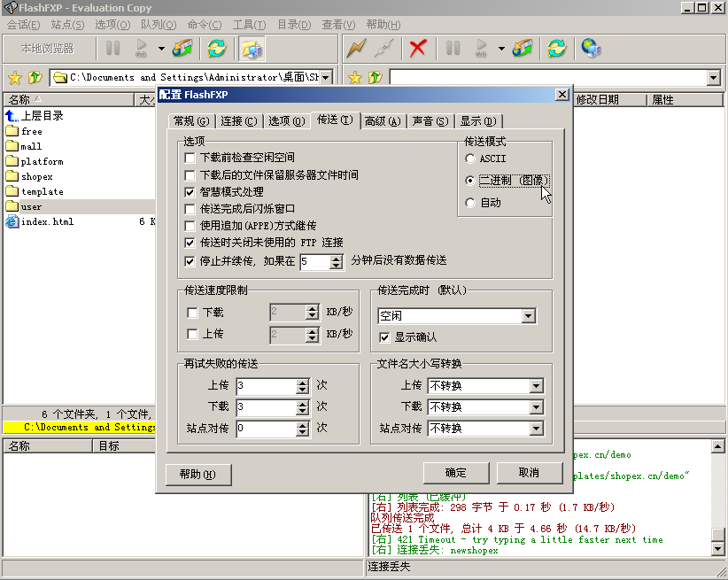Viewport: 728px width, 580px height.
Task: Click the spinner on minutes idle field
Action: (337, 262)
